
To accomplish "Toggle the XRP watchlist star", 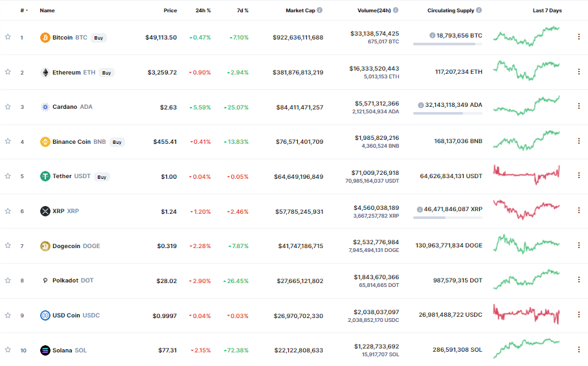I will (8, 211).
